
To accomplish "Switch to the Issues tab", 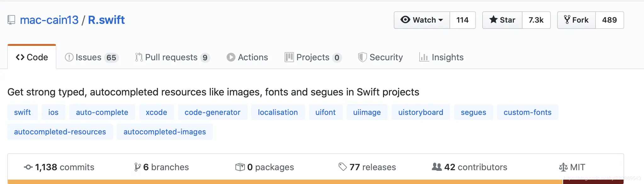I will pyautogui.click(x=91, y=57).
